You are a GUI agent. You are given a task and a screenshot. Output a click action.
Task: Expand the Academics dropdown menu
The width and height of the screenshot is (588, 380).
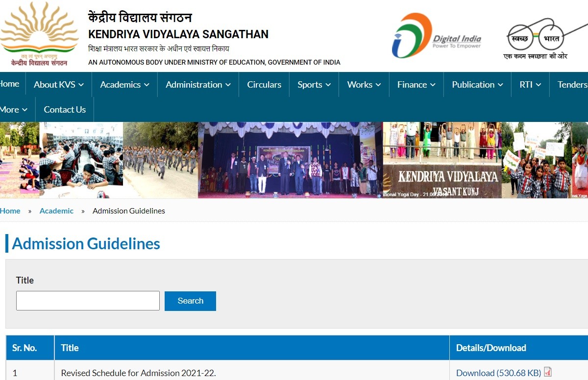click(124, 85)
